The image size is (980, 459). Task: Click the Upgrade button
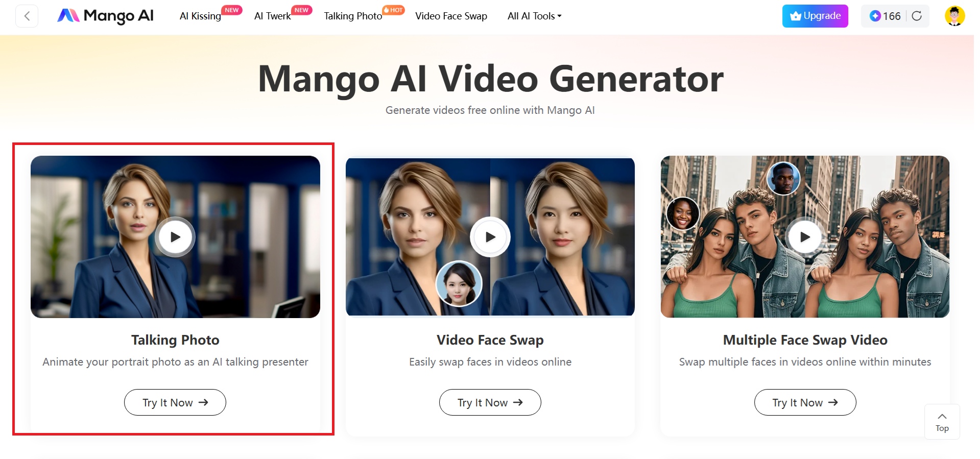click(x=815, y=16)
